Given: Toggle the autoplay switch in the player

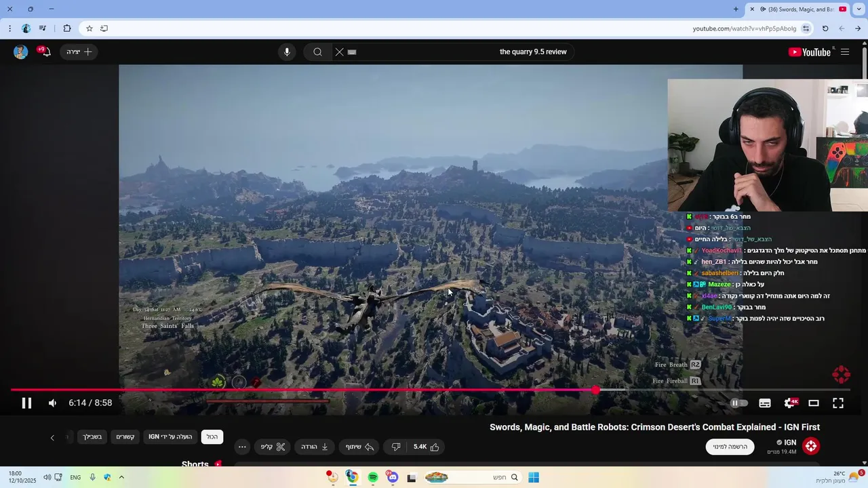Looking at the screenshot, I should coord(738,403).
